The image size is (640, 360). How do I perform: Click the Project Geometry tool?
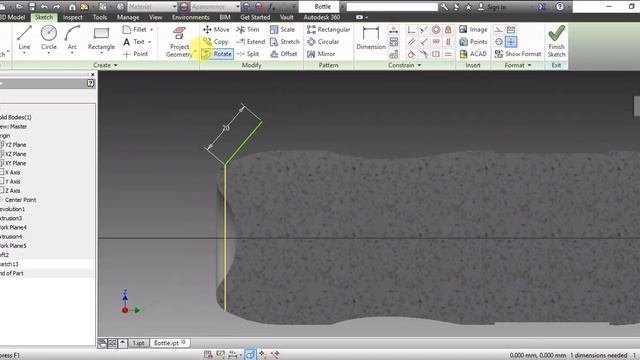pyautogui.click(x=179, y=42)
